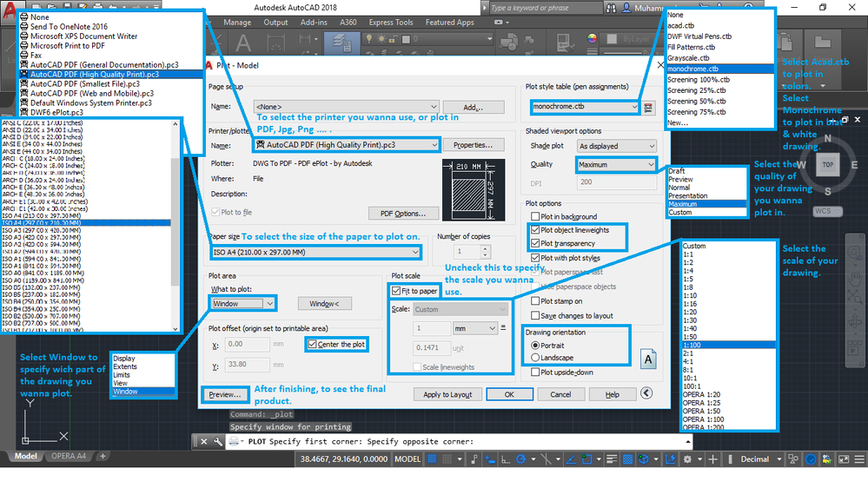Open Shade plot As displayed dropdown
Viewport: 868px width, 488px height.
(x=617, y=146)
